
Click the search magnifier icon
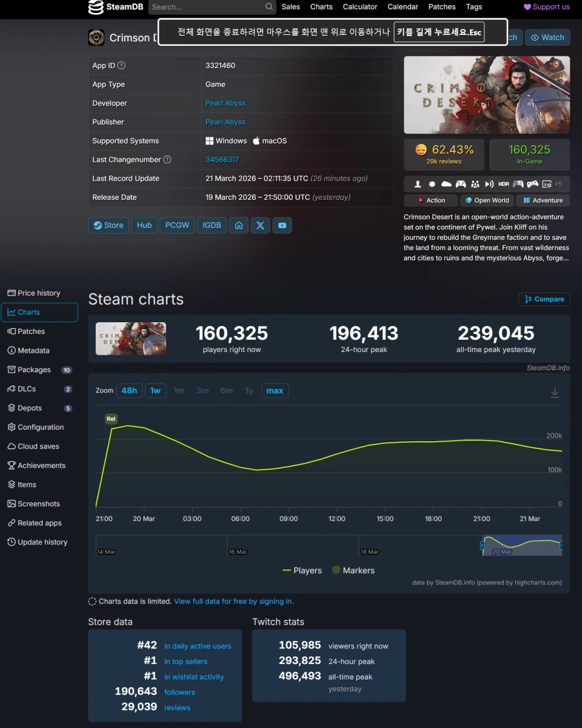(269, 7)
